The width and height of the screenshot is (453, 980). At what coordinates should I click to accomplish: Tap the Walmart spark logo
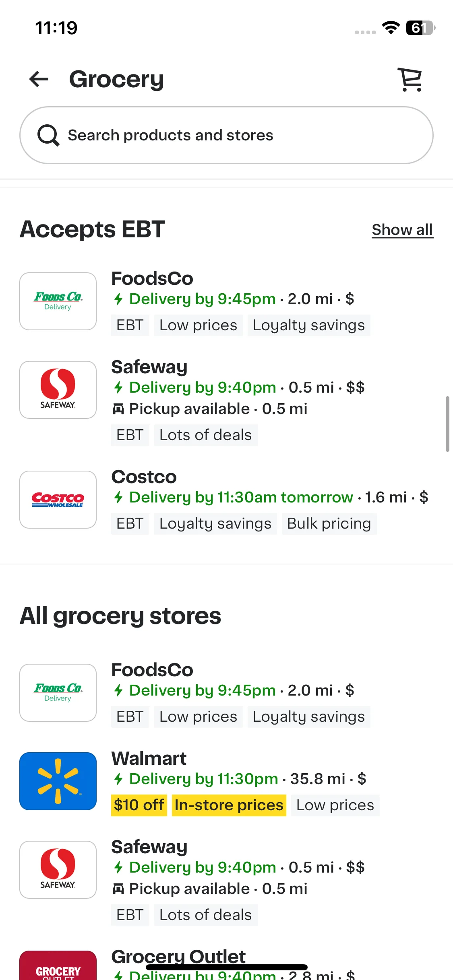[58, 781]
